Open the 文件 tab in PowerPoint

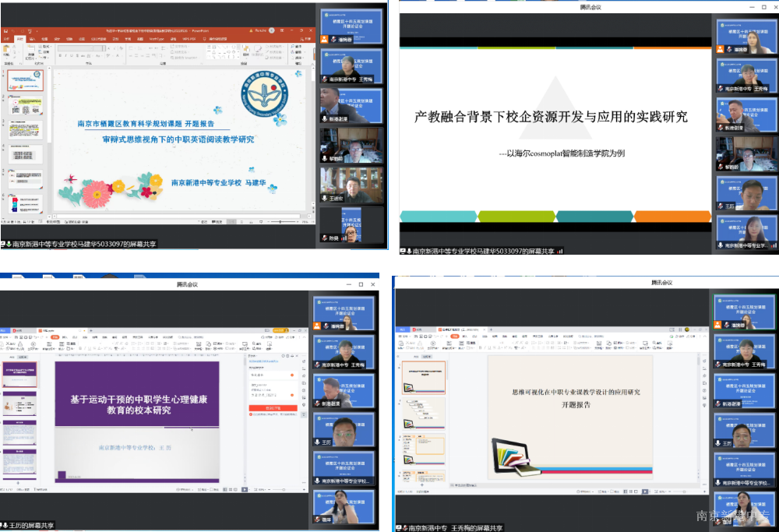[x=6, y=39]
